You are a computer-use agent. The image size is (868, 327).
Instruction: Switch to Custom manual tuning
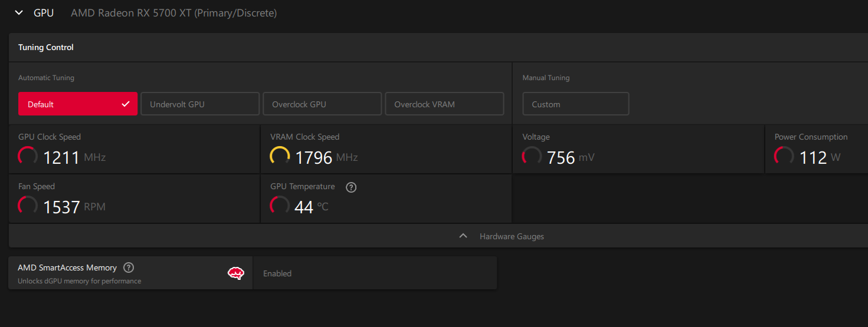click(575, 104)
